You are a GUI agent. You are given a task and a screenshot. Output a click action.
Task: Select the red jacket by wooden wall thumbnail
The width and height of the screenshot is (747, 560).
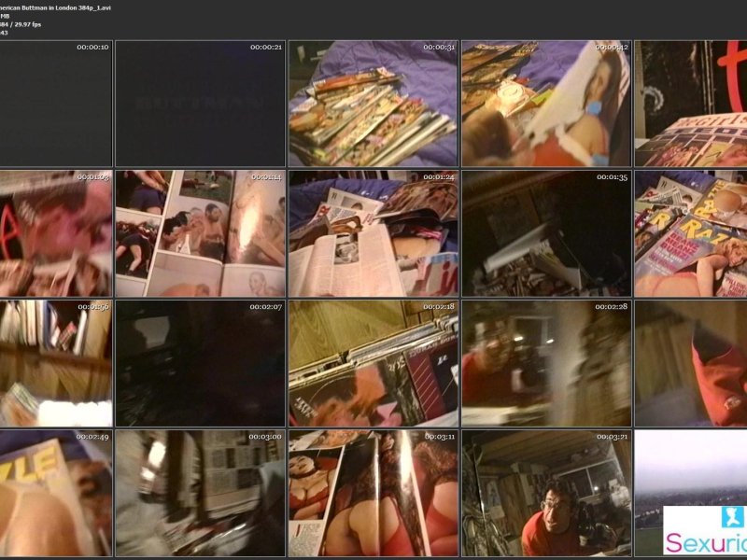tap(691, 363)
